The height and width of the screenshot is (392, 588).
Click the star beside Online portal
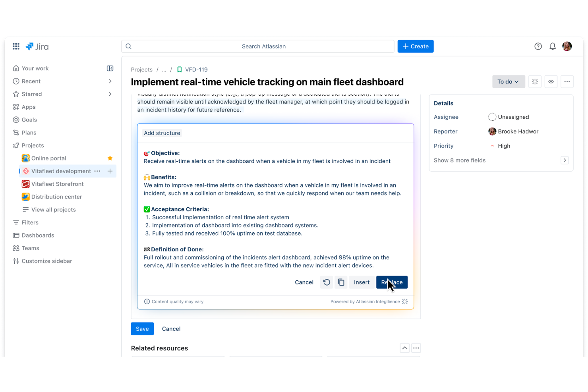[x=110, y=158]
